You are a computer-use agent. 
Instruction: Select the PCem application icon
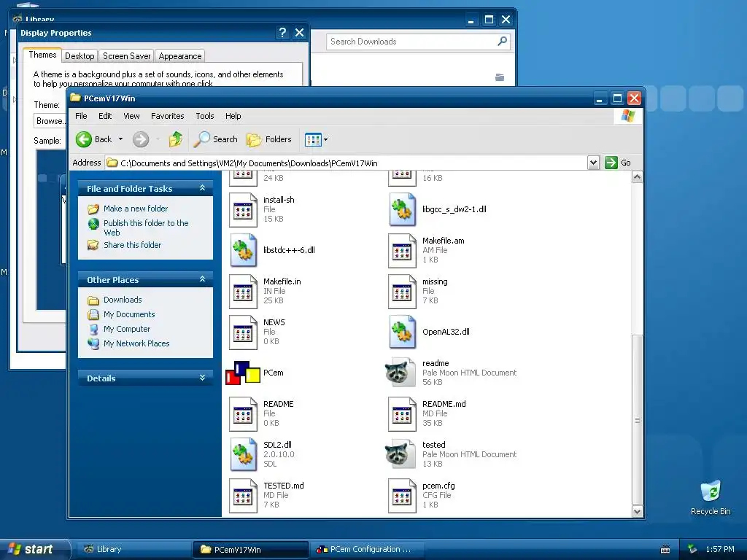[243, 373]
